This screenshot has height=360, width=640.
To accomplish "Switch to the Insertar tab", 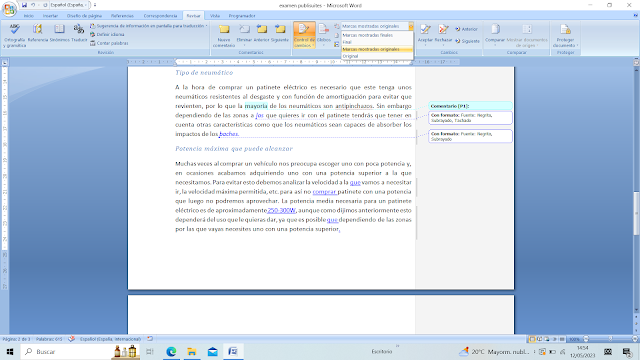I will point(50,16).
